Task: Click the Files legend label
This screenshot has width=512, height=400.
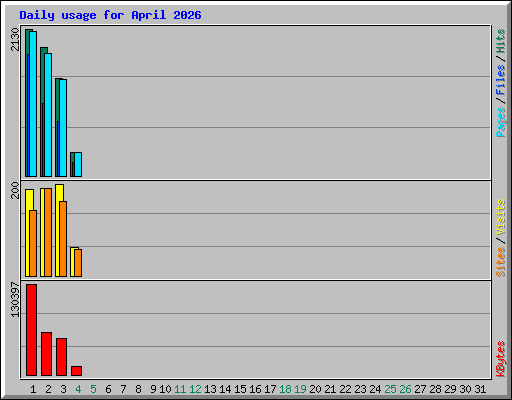Action: pyautogui.click(x=501, y=80)
